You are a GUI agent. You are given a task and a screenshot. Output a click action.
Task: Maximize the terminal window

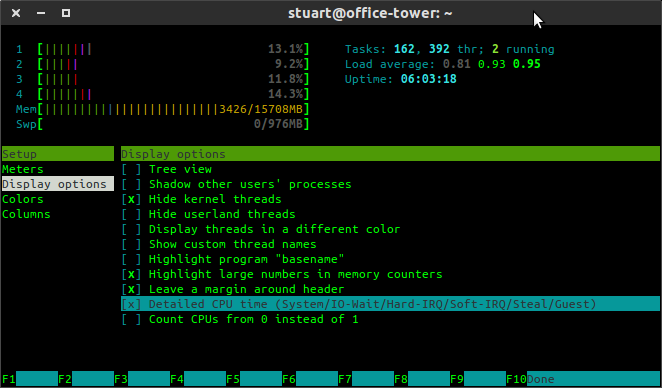pyautogui.click(x=66, y=13)
